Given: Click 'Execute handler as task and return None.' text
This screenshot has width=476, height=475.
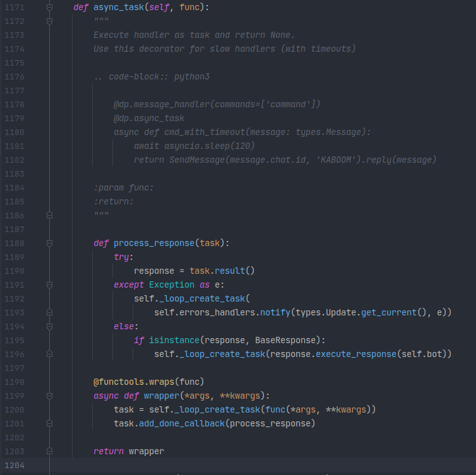Looking at the screenshot, I should pyautogui.click(x=194, y=35).
